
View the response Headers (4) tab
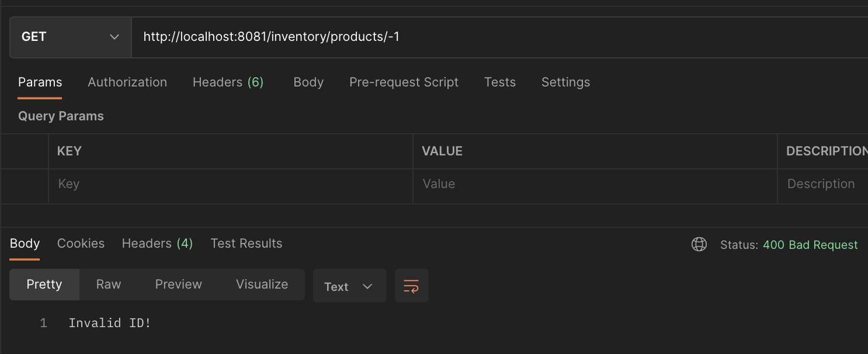157,244
